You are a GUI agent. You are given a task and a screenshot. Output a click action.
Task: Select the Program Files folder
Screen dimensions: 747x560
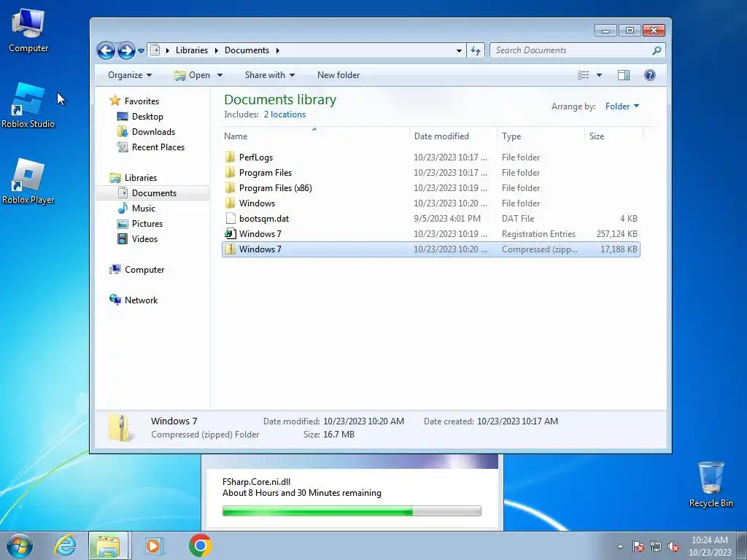[x=430, y=172]
